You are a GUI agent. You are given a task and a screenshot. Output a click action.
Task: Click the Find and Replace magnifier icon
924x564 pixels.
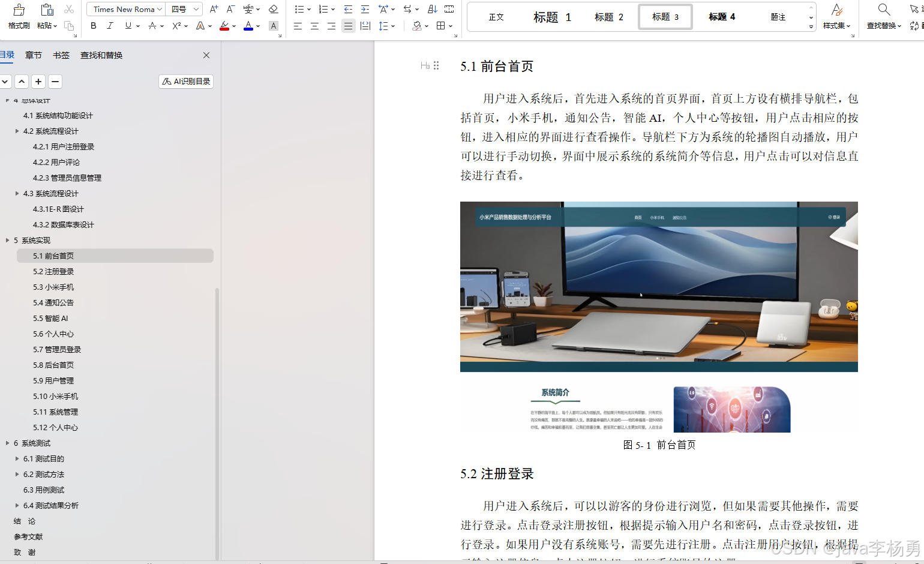884,10
